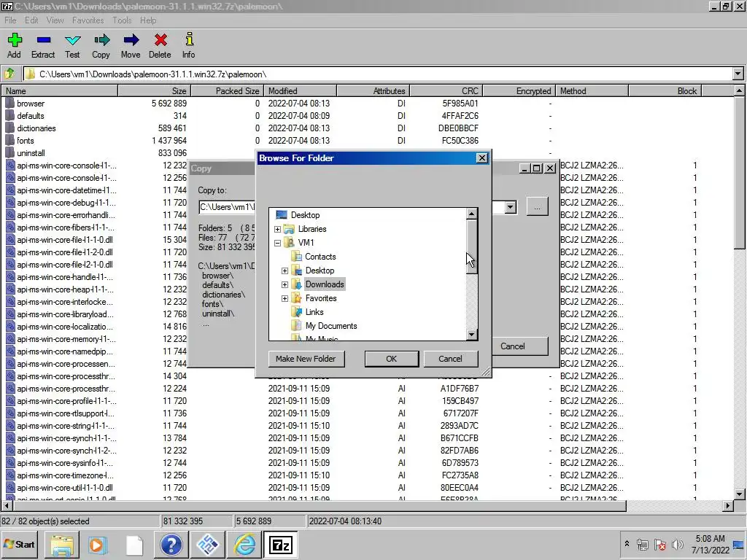Image resolution: width=747 pixels, height=560 pixels.
Task: Sort by the Method column header
Action: click(592, 90)
